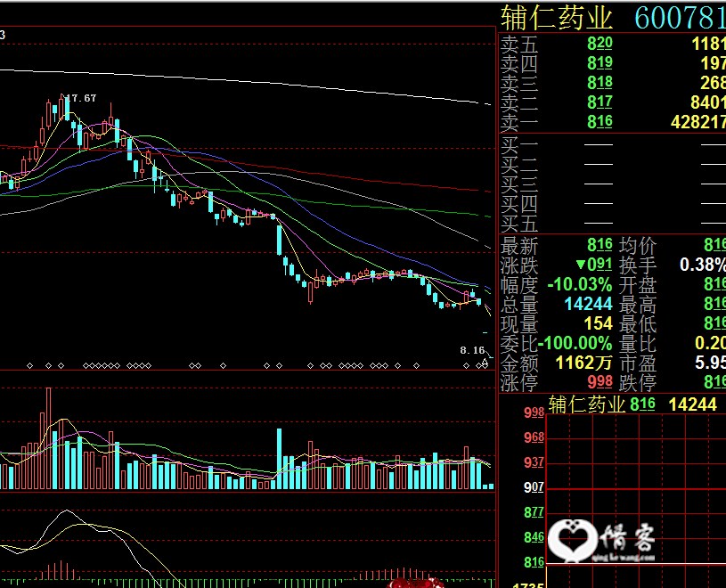The width and height of the screenshot is (726, 588).
Task: Select the 819 price in 卖四 row
Action: click(600, 62)
